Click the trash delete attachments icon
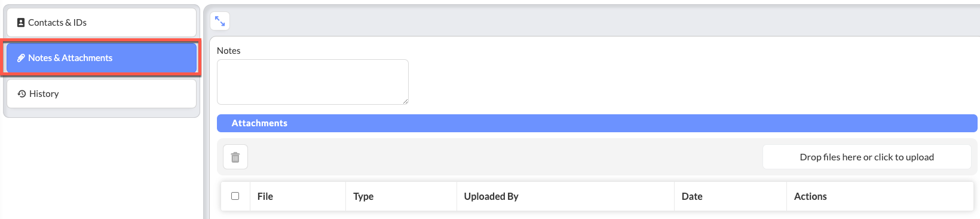This screenshot has width=980, height=219. pyautogui.click(x=235, y=157)
